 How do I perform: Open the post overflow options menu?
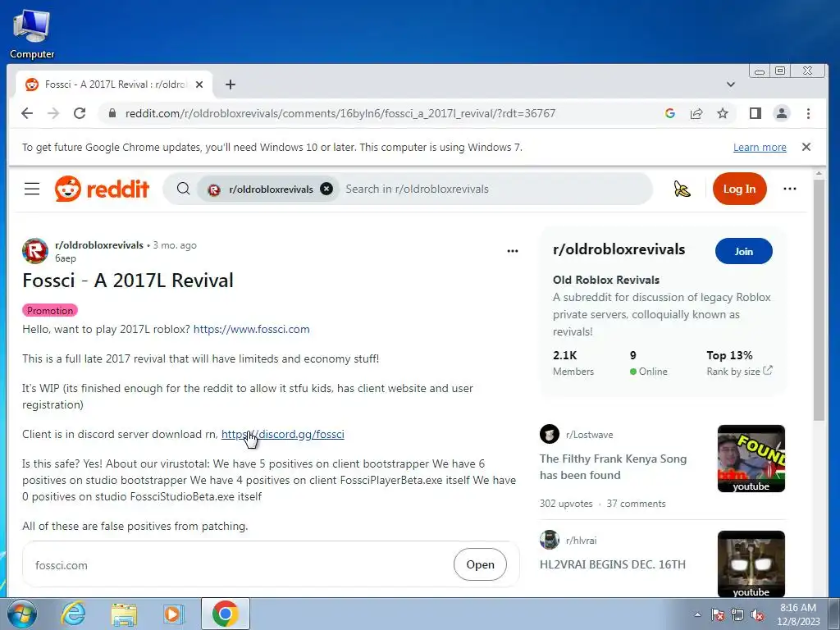coord(512,251)
